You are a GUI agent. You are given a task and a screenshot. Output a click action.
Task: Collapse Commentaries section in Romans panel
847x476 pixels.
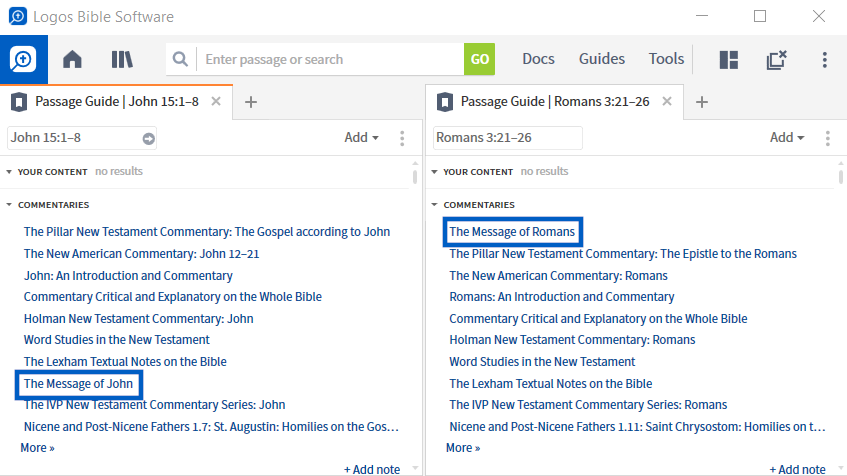tap(434, 205)
